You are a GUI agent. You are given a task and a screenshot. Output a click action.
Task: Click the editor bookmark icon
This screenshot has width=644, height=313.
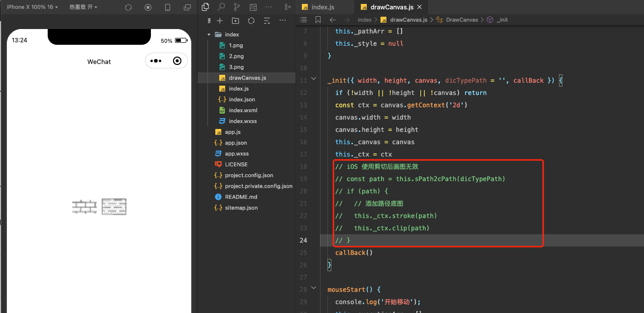pos(318,20)
